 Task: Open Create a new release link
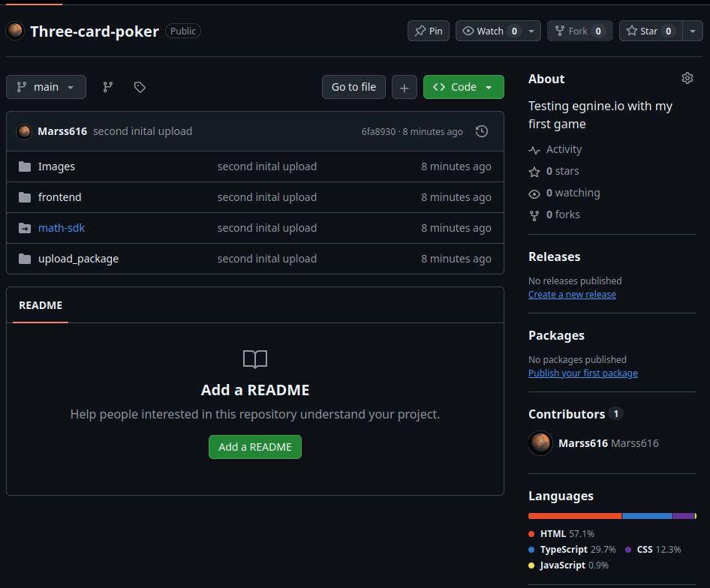[x=572, y=294]
